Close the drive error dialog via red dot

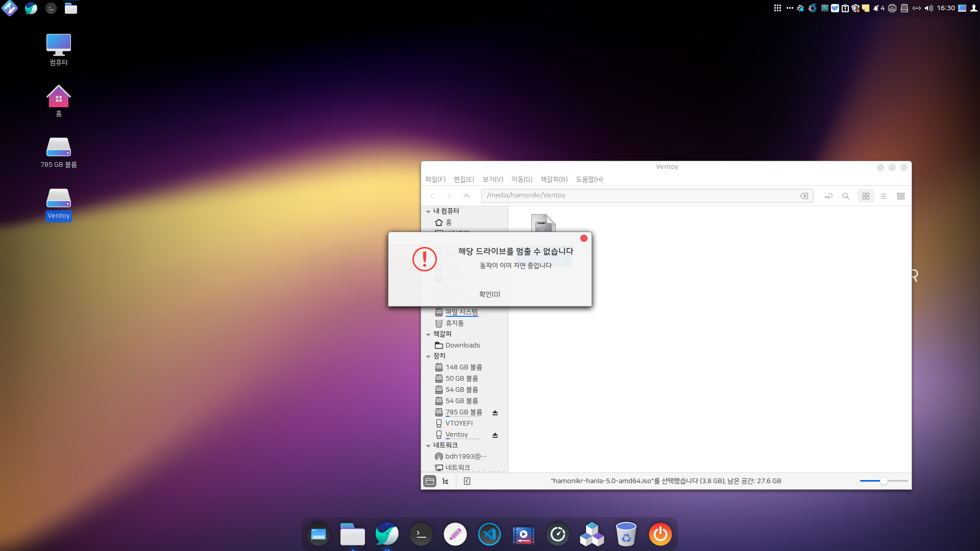(x=584, y=238)
